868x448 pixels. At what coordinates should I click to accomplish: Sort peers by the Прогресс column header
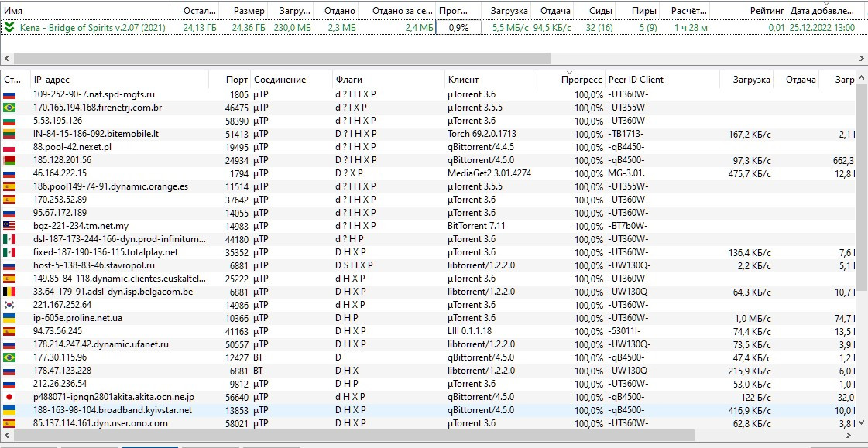coord(582,80)
